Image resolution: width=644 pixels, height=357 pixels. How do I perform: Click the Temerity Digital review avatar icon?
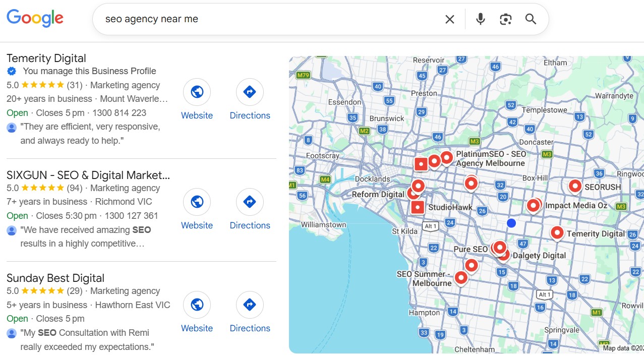12,127
